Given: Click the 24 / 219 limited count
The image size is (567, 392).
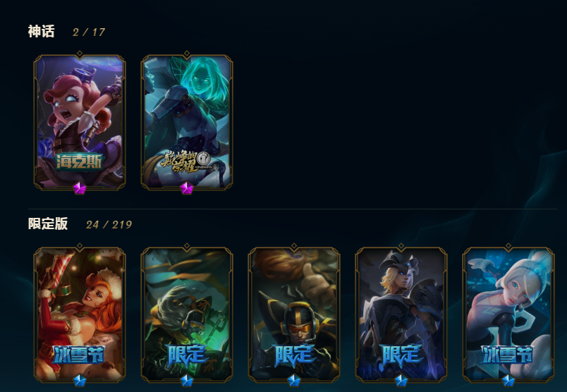Looking at the screenshot, I should coord(109,225).
